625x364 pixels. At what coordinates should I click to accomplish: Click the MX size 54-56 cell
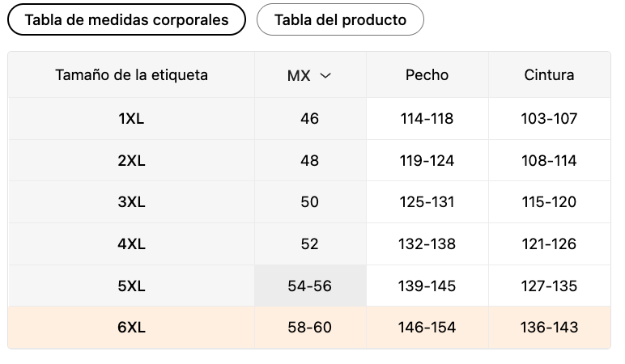coord(309,286)
